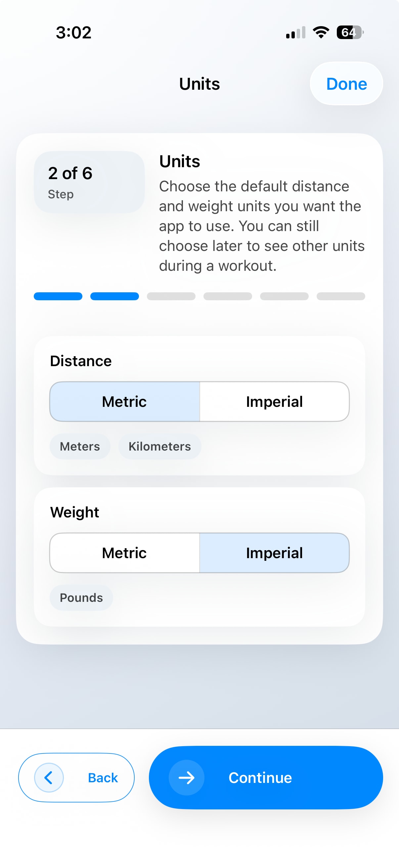Image resolution: width=399 pixels, height=868 pixels.
Task: Tap the cellular signal bars icon
Action: point(296,33)
